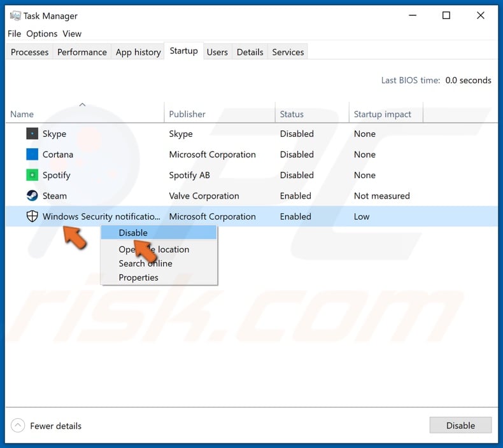This screenshot has height=448, width=503.
Task: Select the Skype row name text
Action: 55,134
